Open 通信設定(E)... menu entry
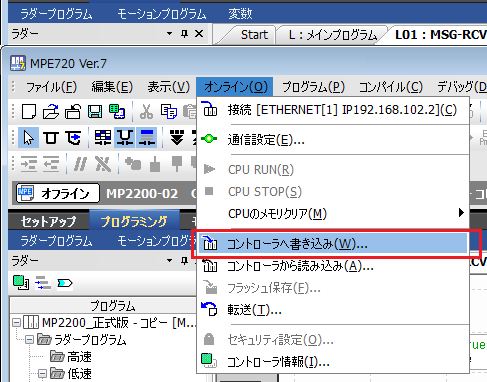The height and width of the screenshot is (382, 487). pos(333,140)
